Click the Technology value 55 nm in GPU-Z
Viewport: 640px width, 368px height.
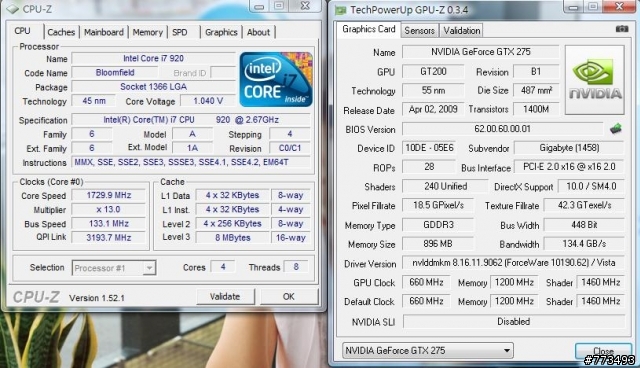pos(433,90)
